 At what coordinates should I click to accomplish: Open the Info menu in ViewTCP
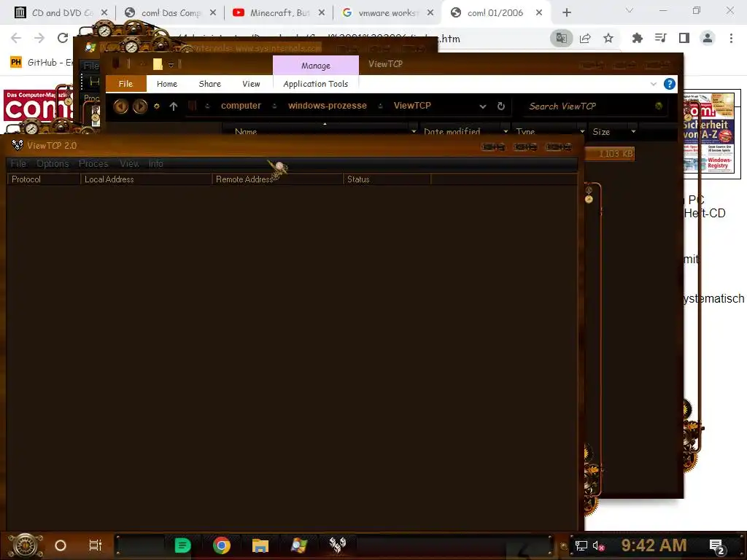point(156,164)
